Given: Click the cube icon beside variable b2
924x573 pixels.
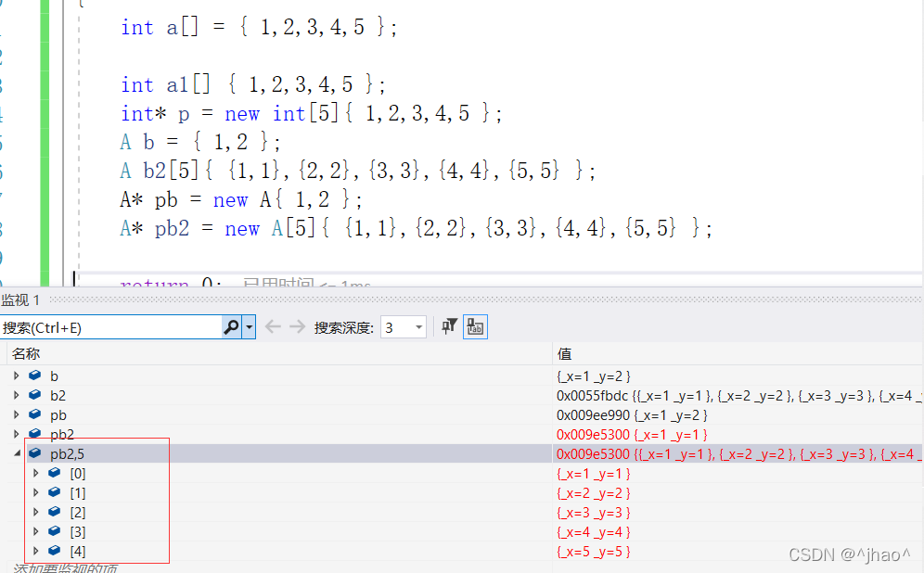Looking at the screenshot, I should point(35,395).
